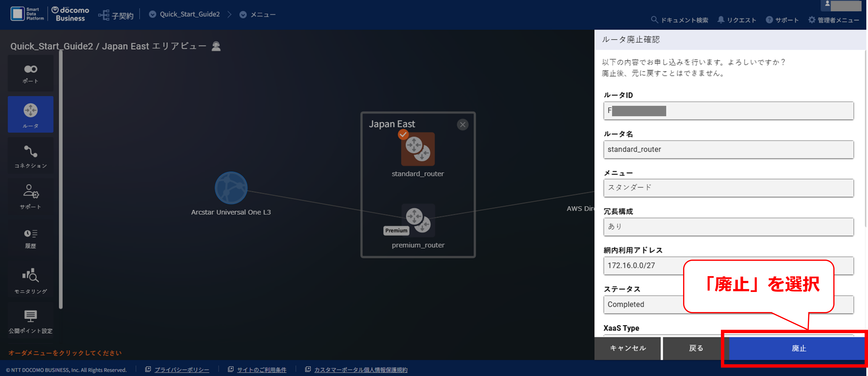Open 管理者メニュー in the top bar
Image resolution: width=868 pixels, height=376 pixels.
point(834,20)
